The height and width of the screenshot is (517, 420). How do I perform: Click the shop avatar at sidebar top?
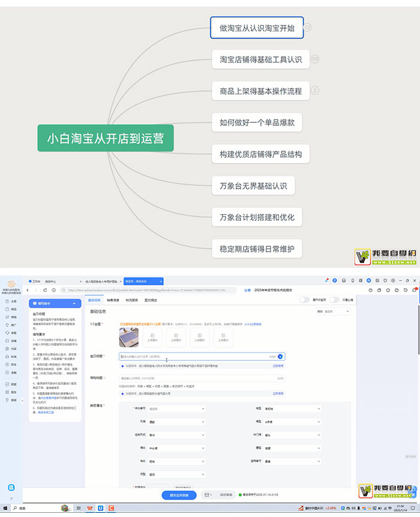point(11,284)
